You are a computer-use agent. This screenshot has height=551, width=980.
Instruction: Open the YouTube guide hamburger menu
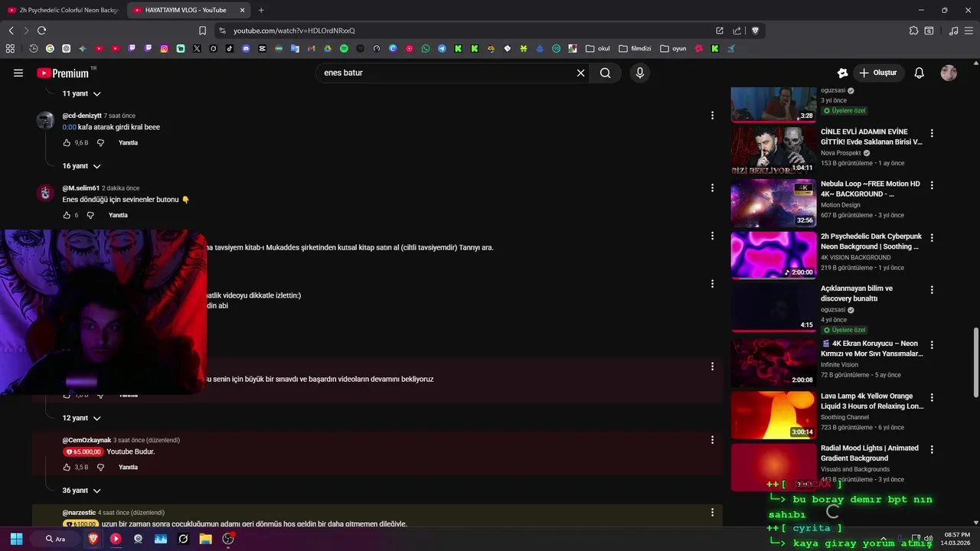pos(18,73)
